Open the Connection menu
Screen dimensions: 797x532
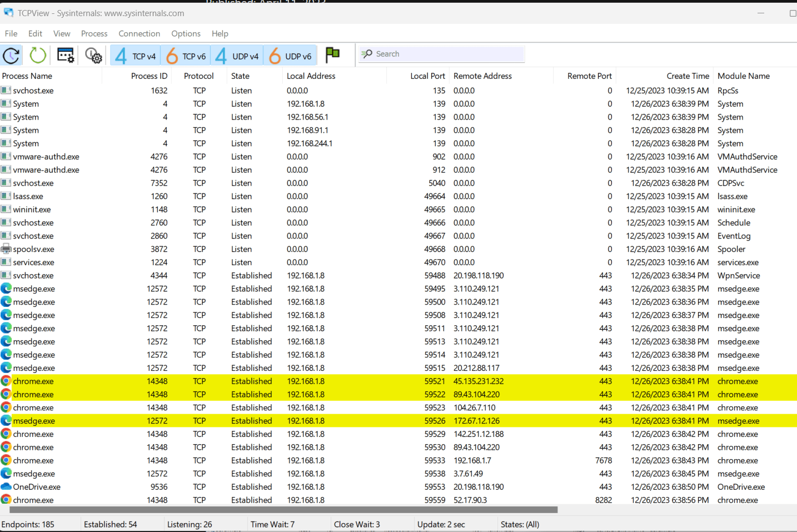[139, 33]
